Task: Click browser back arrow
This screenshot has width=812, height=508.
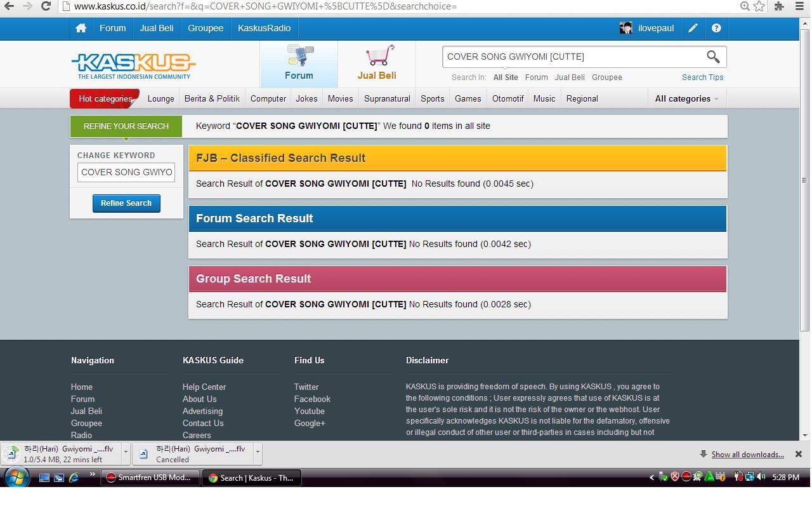Action: [10, 6]
